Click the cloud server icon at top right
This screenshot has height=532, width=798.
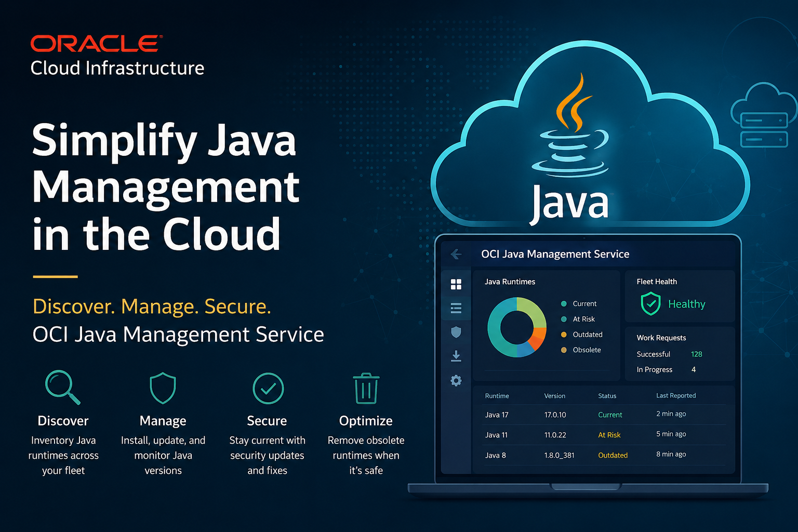pyautogui.click(x=764, y=115)
